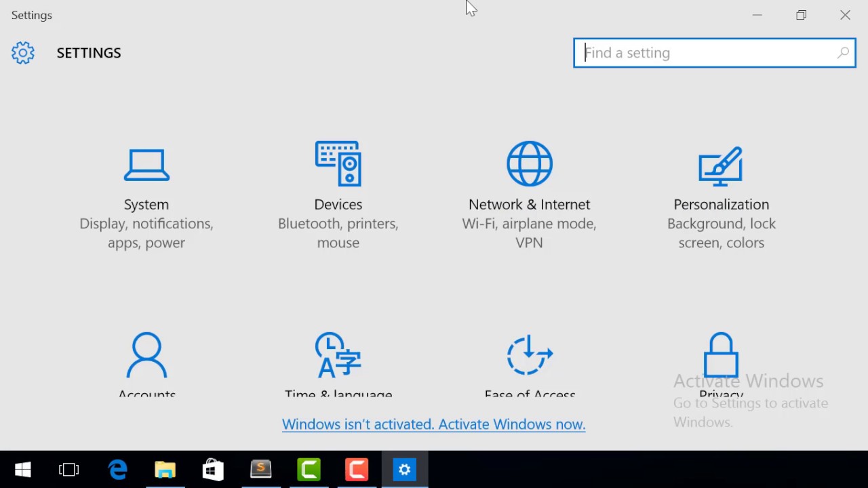This screenshot has width=868, height=488.
Task: Launch Microsoft Edge from taskbar
Action: tap(118, 470)
